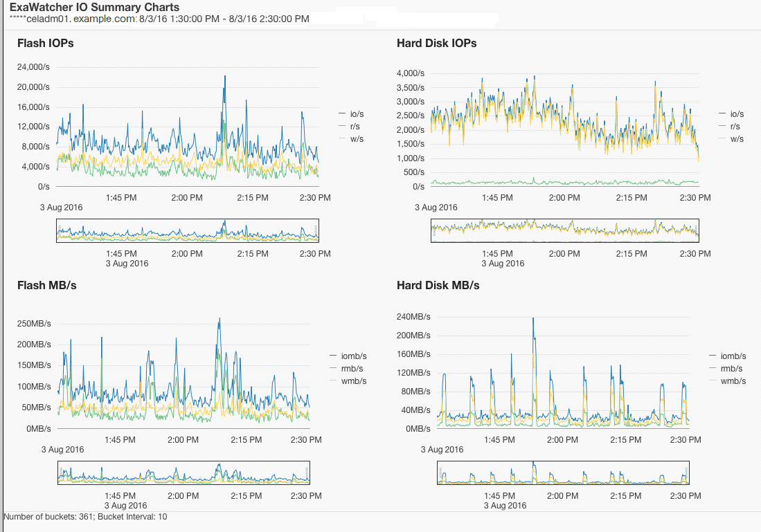The width and height of the screenshot is (761, 532).
Task: Toggle iomb/s series in Hard Disk MB/s legend
Action: (x=728, y=356)
